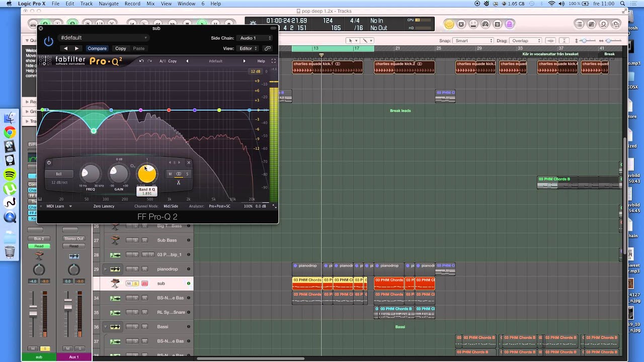Open the Side Chain Audio 1 dropdown
The image size is (644, 362).
pyautogui.click(x=255, y=38)
